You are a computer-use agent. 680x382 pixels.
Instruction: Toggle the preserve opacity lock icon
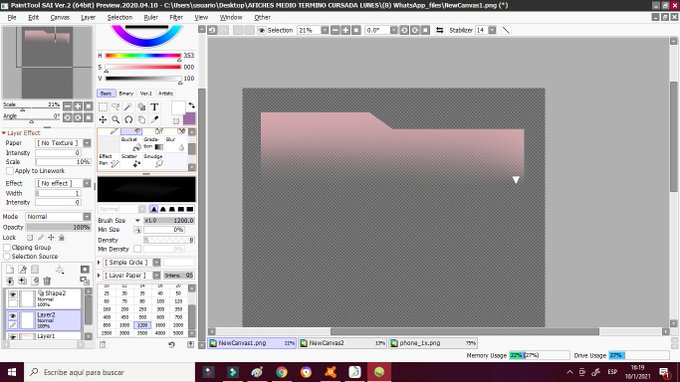(x=30, y=238)
